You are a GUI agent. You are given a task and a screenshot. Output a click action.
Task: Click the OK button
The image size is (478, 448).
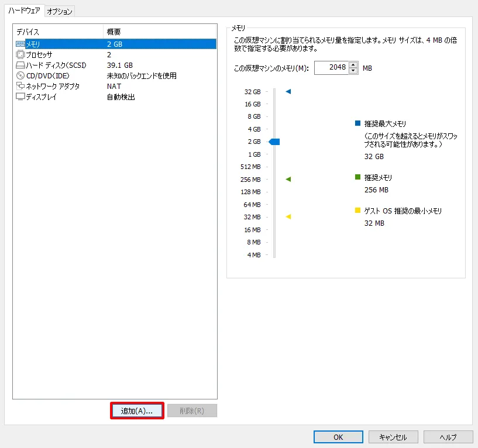(x=338, y=437)
